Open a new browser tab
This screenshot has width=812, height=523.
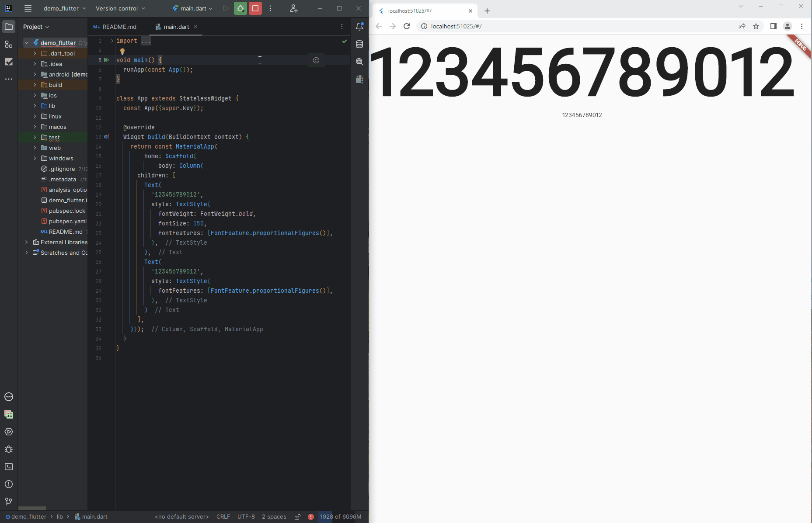[487, 11]
